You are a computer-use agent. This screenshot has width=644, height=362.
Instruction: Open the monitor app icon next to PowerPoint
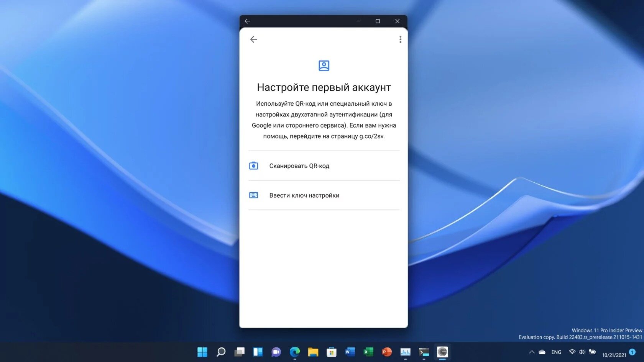click(x=405, y=352)
